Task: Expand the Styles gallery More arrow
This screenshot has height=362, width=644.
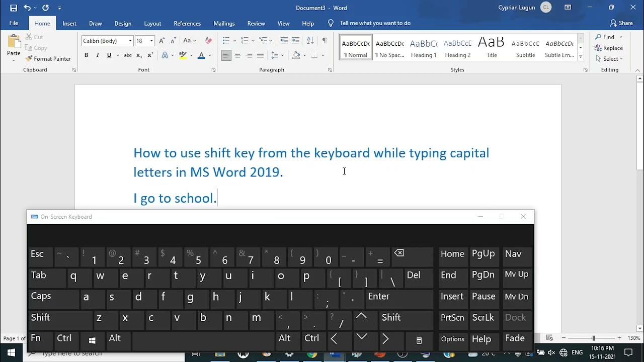Action: tap(581, 57)
